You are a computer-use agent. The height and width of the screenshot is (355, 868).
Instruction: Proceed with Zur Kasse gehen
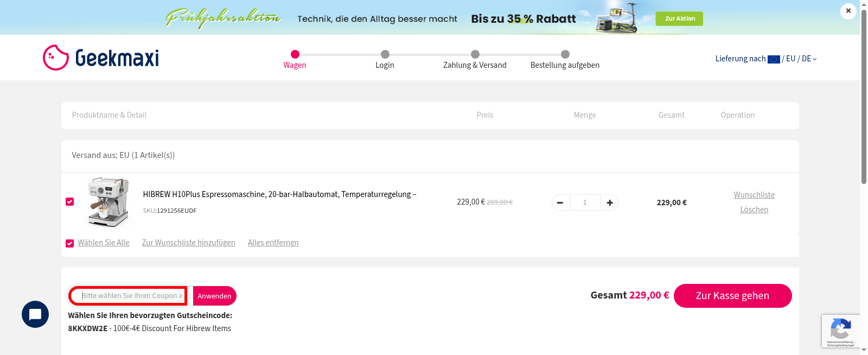[x=732, y=296]
